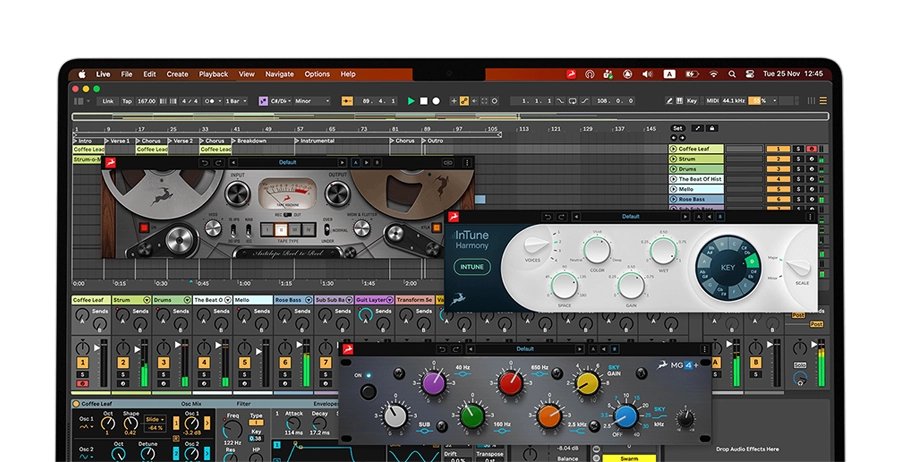Image resolution: width=900 pixels, height=462 pixels.
Task: Arm the arrangement record button
Action: pos(436,101)
